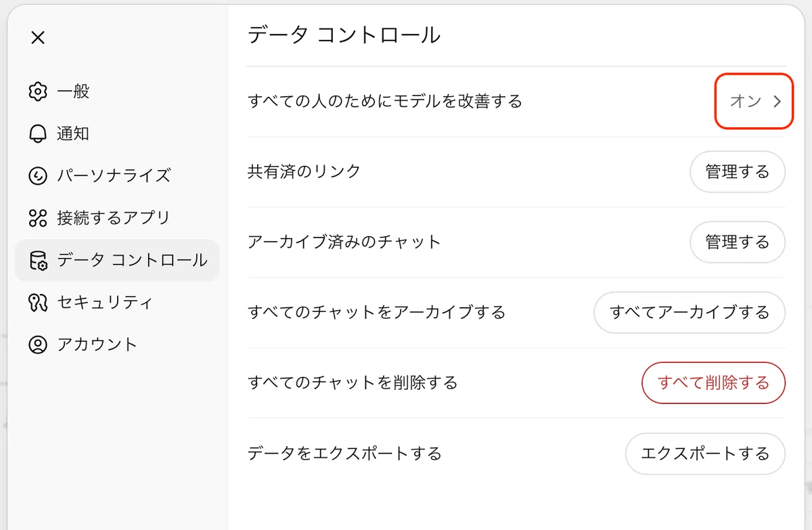Click the セキュリティ key icon
The height and width of the screenshot is (530, 812).
[38, 303]
